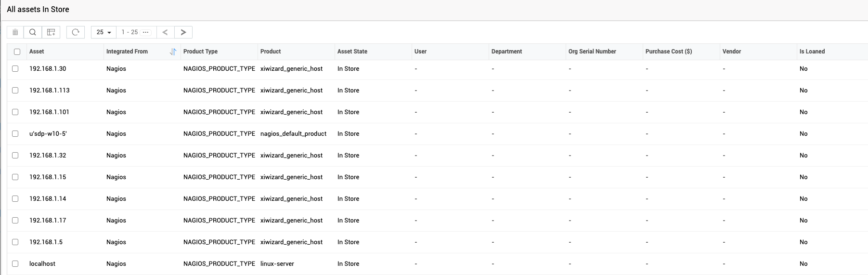Sort by Asset column header
Viewport: 868px width, 275px height.
[37, 52]
